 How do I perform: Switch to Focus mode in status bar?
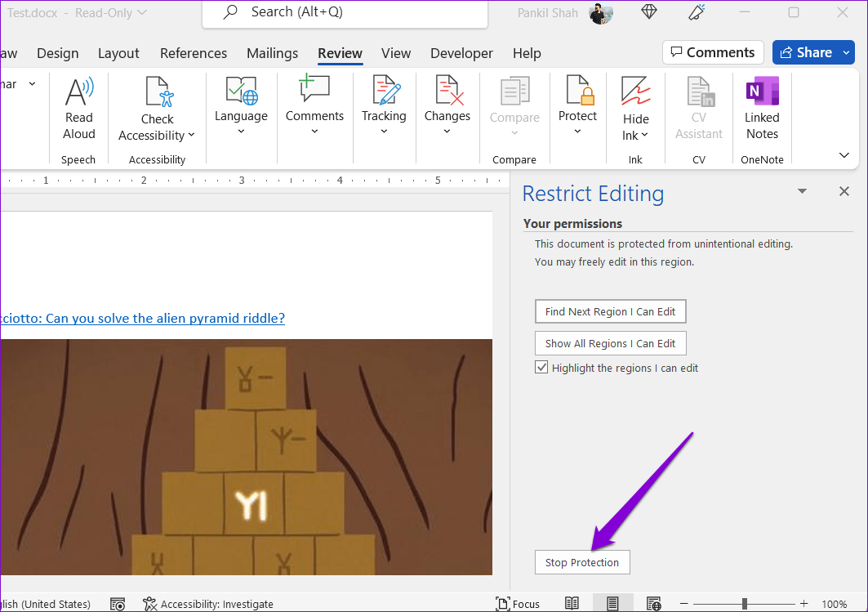518,604
